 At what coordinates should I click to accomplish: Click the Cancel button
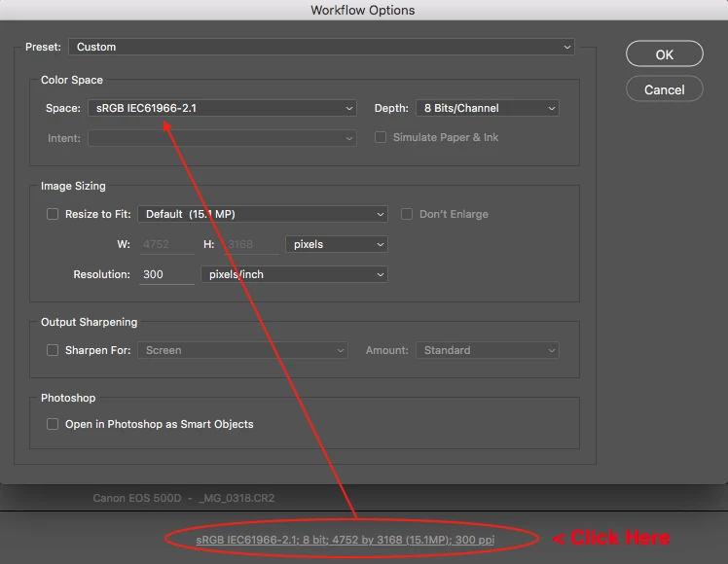click(x=665, y=89)
